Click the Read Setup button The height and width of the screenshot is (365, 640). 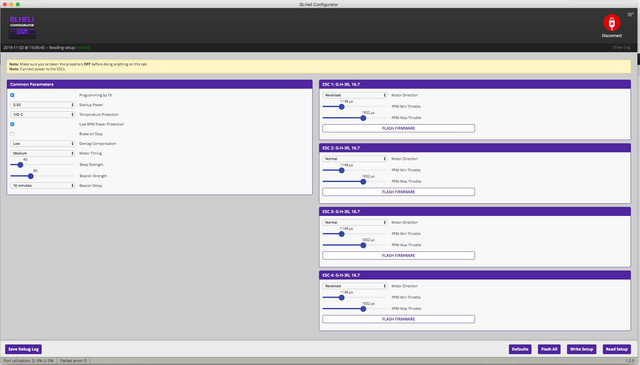[616, 349]
